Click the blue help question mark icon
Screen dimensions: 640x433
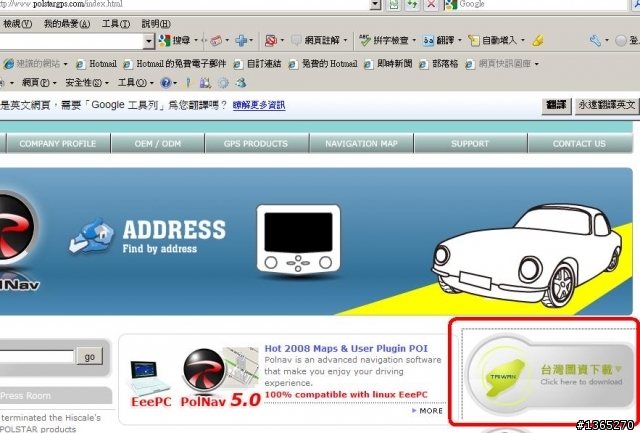click(x=166, y=83)
